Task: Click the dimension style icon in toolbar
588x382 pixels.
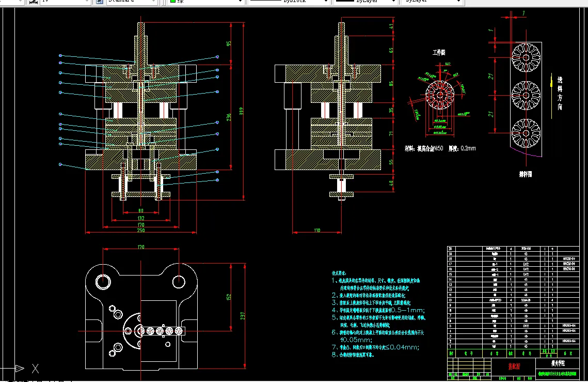Action: [x=34, y=2]
